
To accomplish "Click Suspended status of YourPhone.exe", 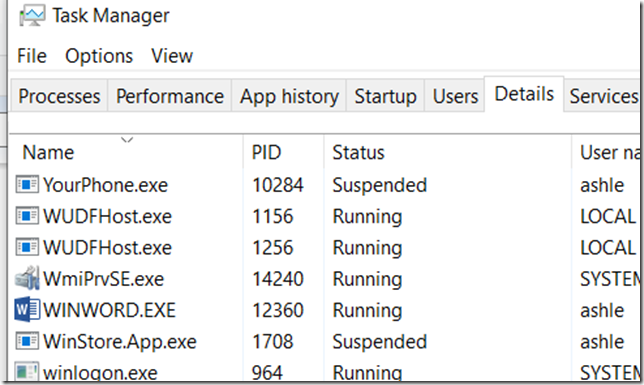I will pyautogui.click(x=380, y=185).
